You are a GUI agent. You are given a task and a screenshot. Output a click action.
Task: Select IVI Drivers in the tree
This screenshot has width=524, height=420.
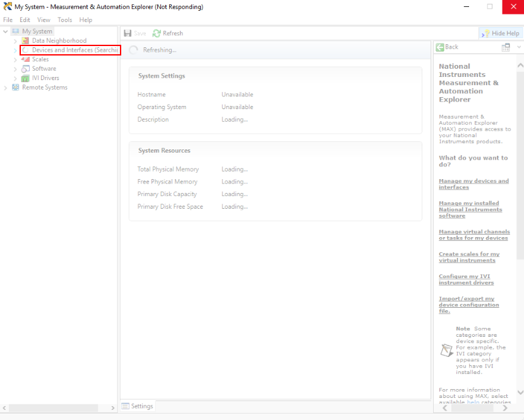pyautogui.click(x=45, y=78)
